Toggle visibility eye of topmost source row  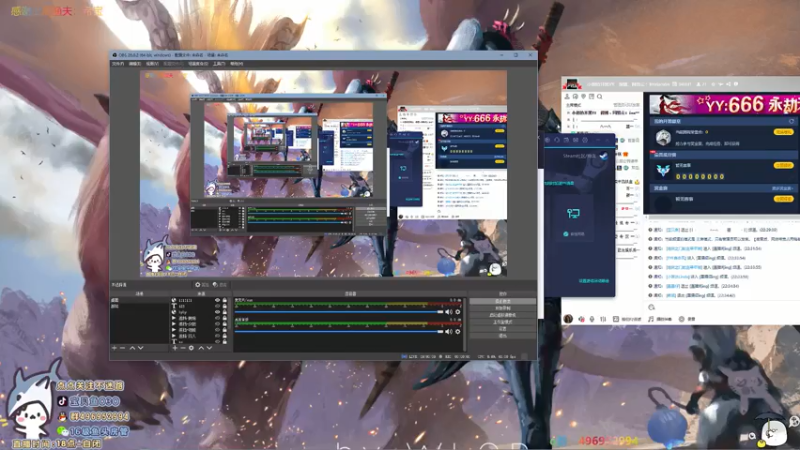point(217,301)
